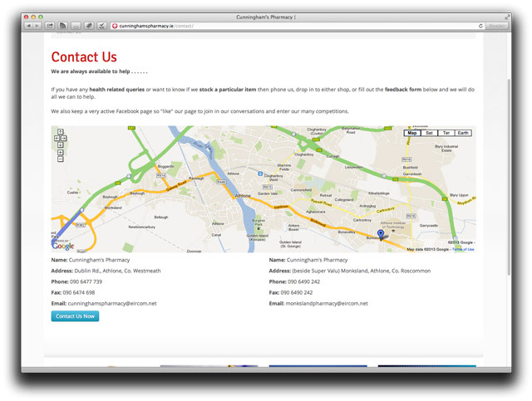The width and height of the screenshot is (532, 401).
Task: Open the Share toolbar button
Action: [x=50, y=26]
